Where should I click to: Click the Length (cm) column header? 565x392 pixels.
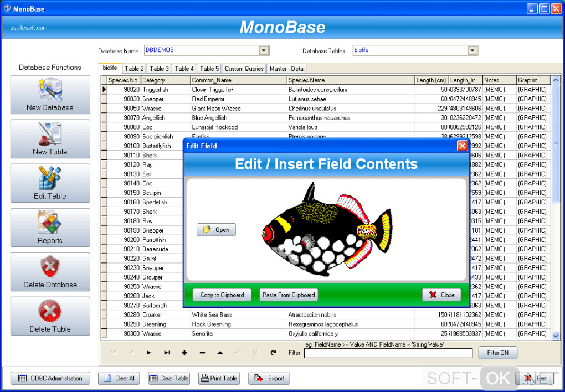click(432, 80)
